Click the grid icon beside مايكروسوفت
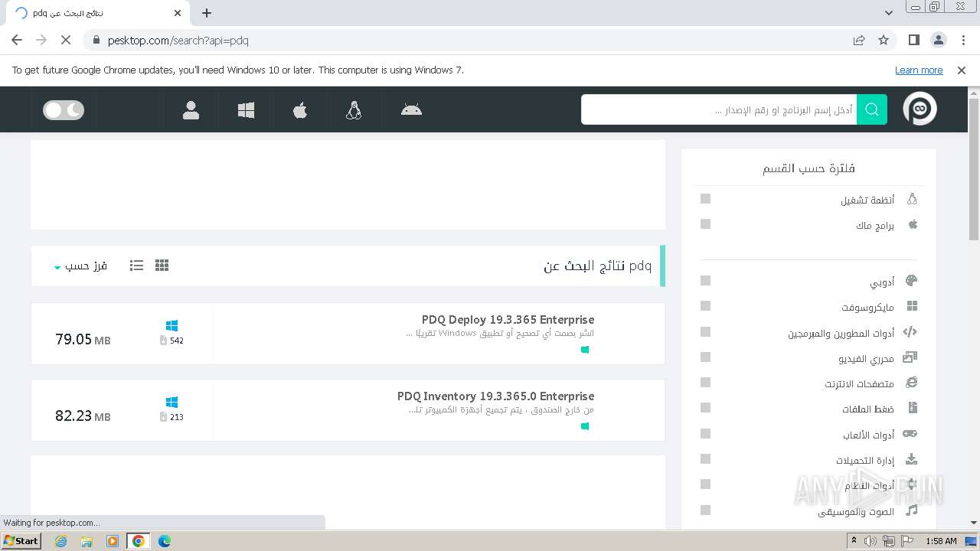 click(912, 306)
